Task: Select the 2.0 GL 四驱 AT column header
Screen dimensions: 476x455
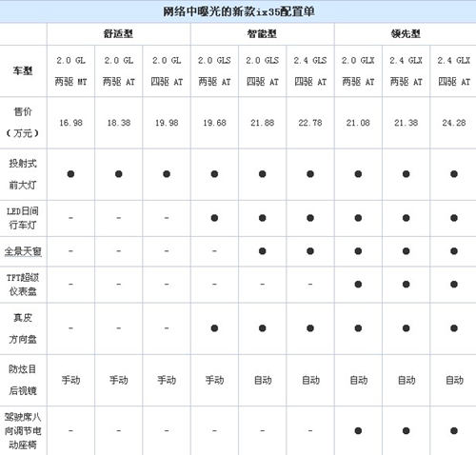Action: 167,70
